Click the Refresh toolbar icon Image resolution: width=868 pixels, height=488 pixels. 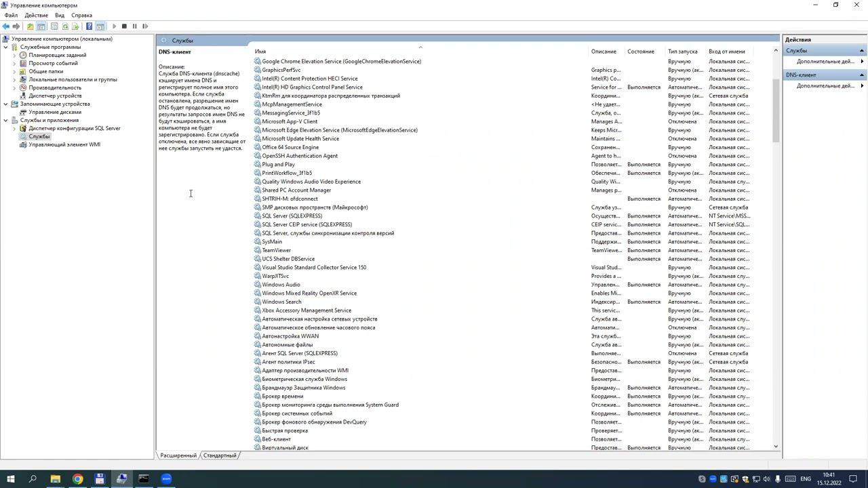pos(65,26)
